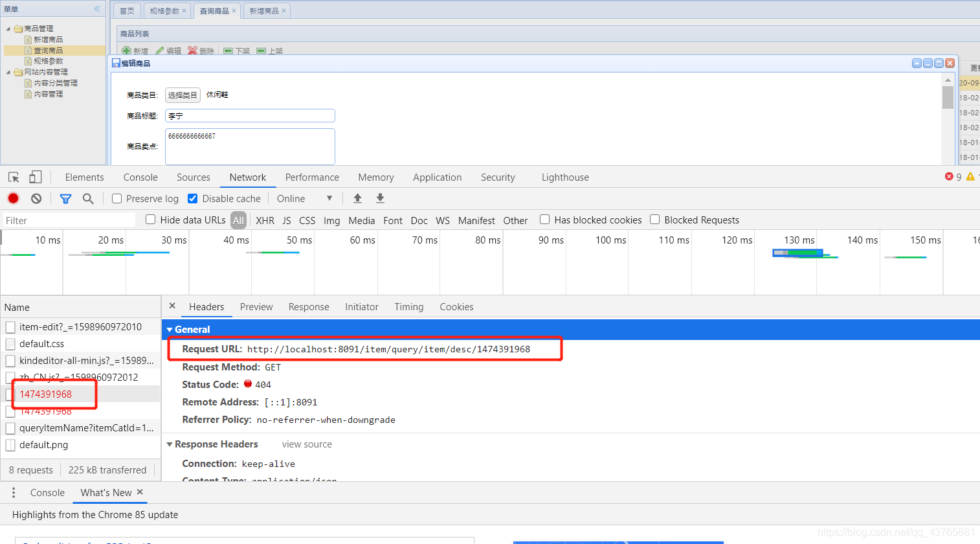Close the 查询商品 tab
This screenshot has height=544, width=980.
tap(234, 11)
